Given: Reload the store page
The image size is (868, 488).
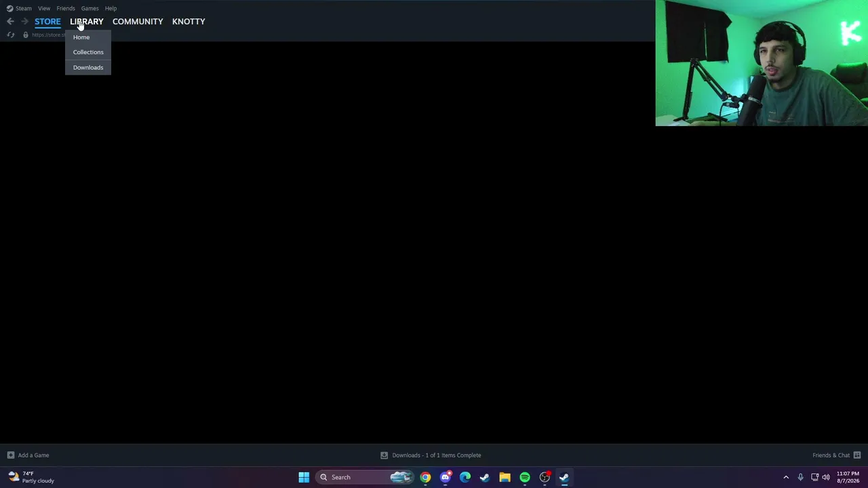Looking at the screenshot, I should tap(10, 35).
